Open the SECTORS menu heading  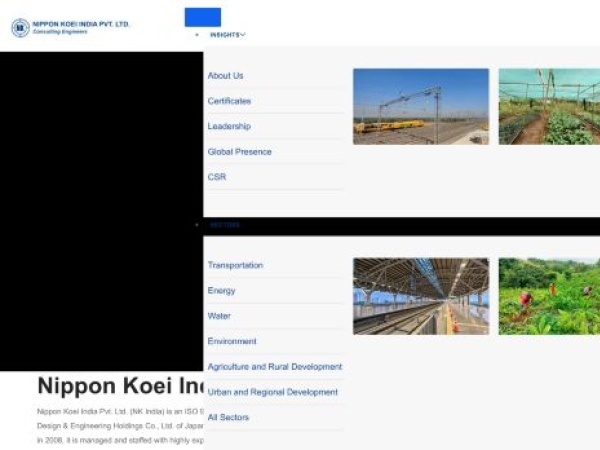225,225
